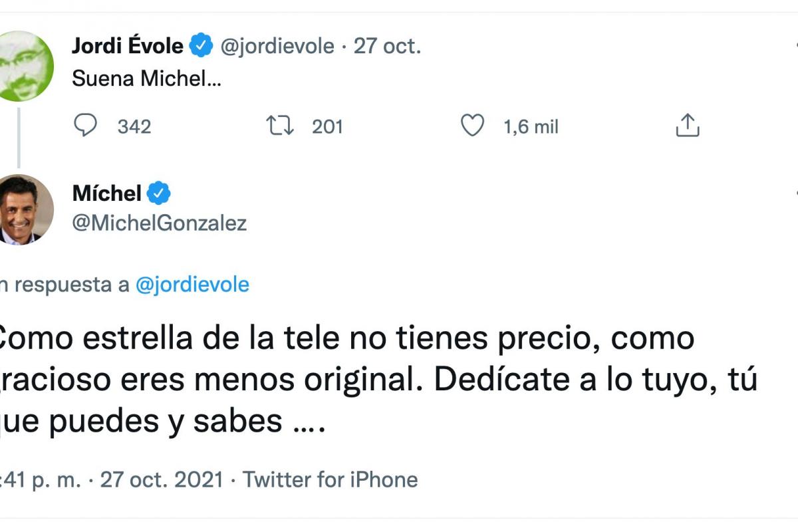This screenshot has height=532, width=798.
Task: Open Míchel's profile photo
Action: coord(27,210)
